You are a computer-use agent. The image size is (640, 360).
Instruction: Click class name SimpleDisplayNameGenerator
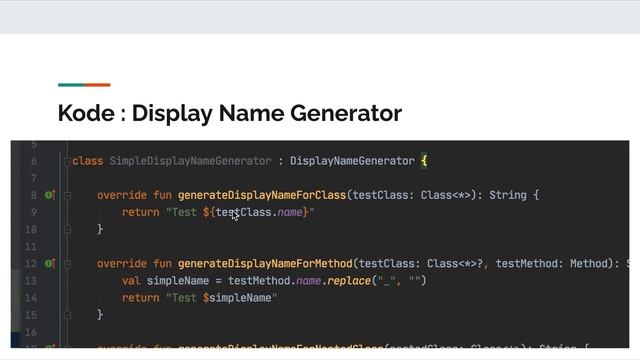pyautogui.click(x=190, y=161)
